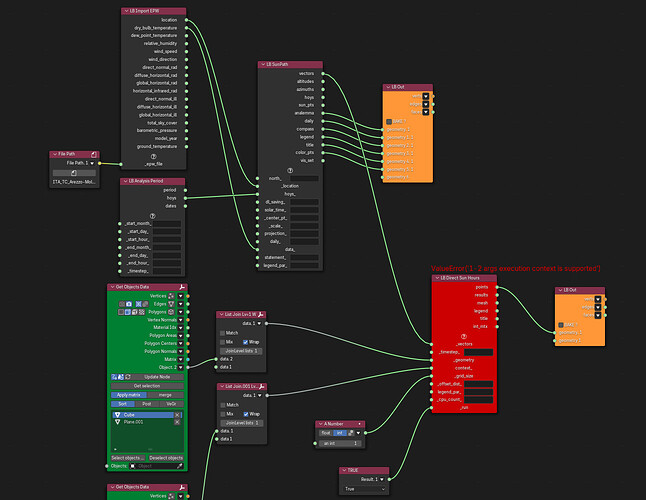This screenshot has height=500, width=646.
Task: Click the folder icon in File Path node header
Action: [94, 154]
